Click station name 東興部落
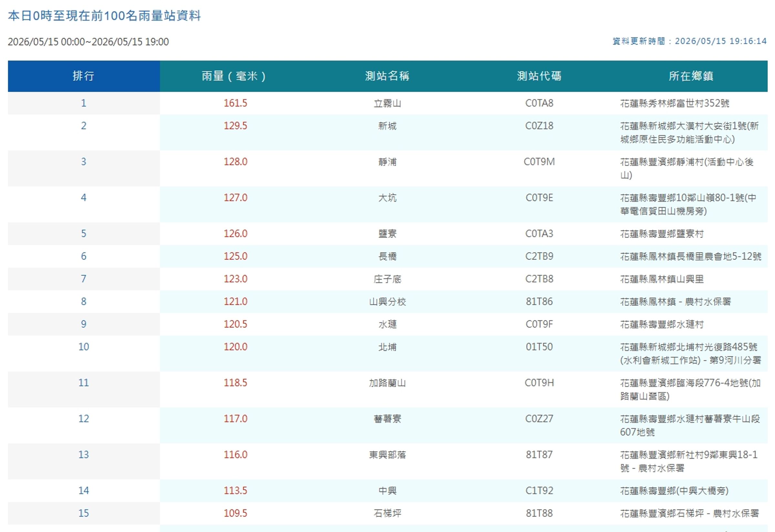This screenshot has height=532, width=775. point(387,455)
